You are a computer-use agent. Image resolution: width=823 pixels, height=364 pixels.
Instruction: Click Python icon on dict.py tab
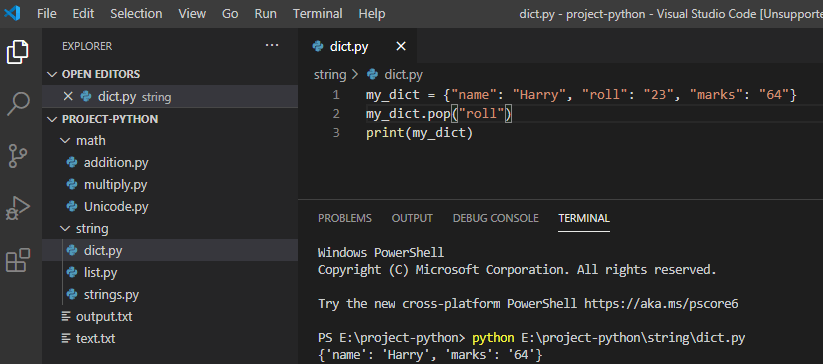318,47
